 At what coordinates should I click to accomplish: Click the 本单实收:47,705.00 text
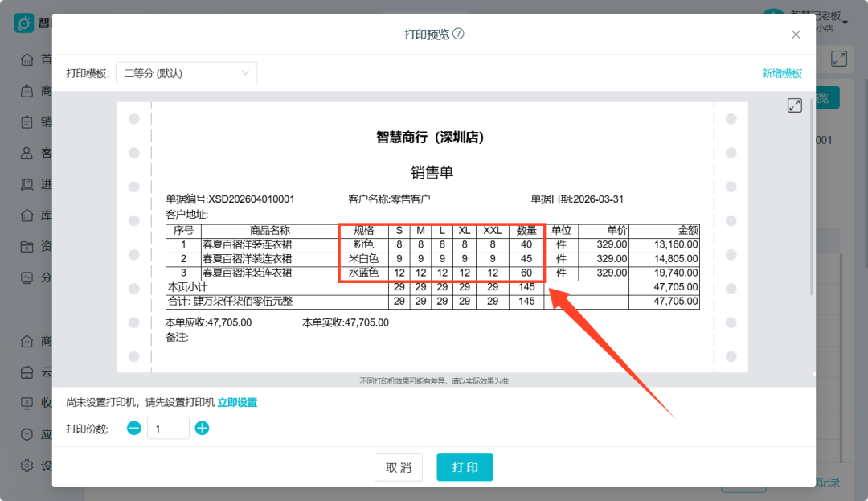tap(346, 322)
